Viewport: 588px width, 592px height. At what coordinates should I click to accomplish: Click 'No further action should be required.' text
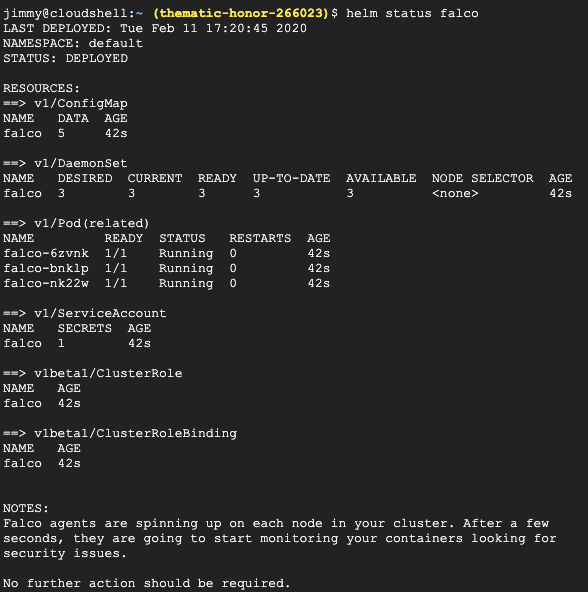(147, 583)
